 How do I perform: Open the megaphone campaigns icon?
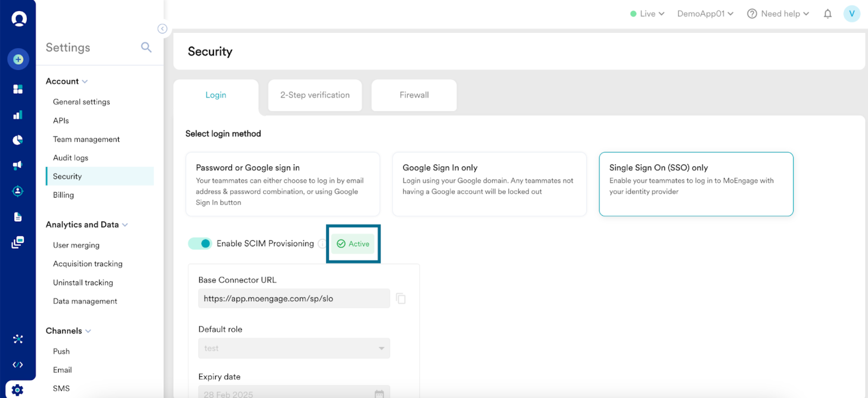click(x=18, y=165)
